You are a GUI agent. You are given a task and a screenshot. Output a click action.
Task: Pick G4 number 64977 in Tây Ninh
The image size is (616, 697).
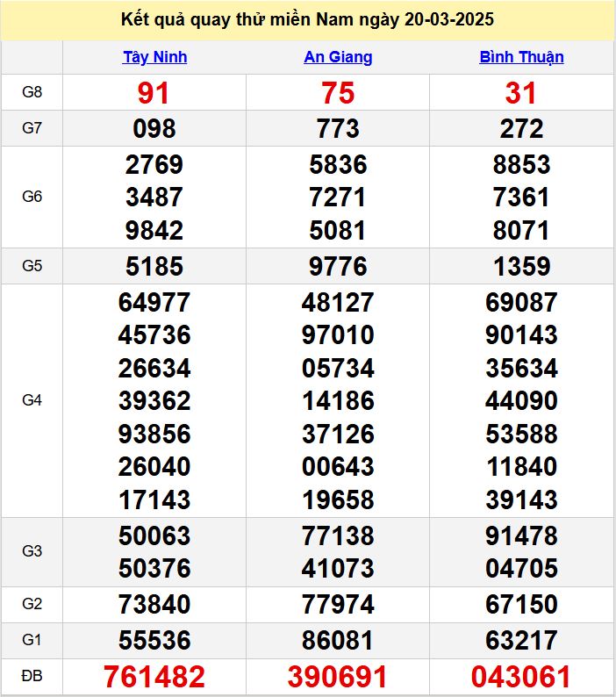click(x=154, y=302)
